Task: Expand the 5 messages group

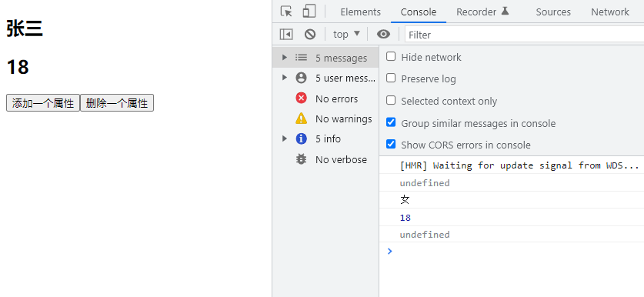Action: [x=325, y=58]
